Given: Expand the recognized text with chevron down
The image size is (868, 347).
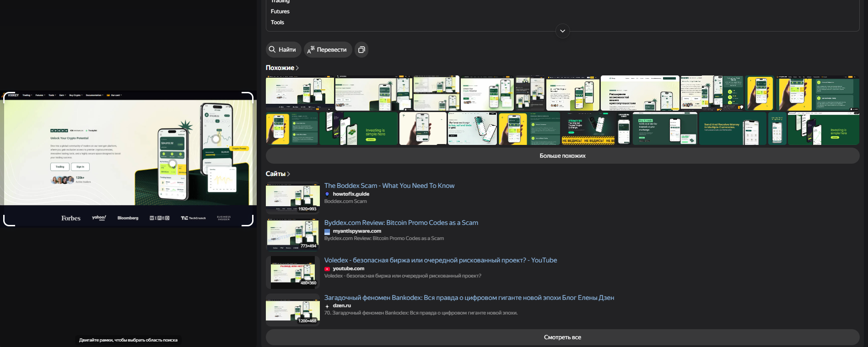Looking at the screenshot, I should point(562,31).
